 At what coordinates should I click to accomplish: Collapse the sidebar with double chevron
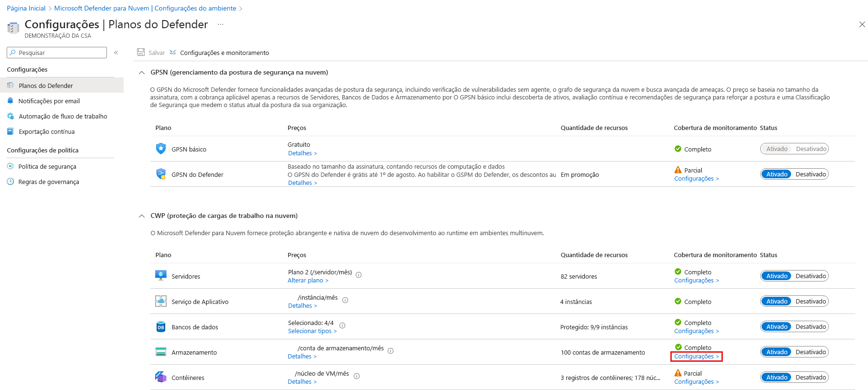coord(116,53)
